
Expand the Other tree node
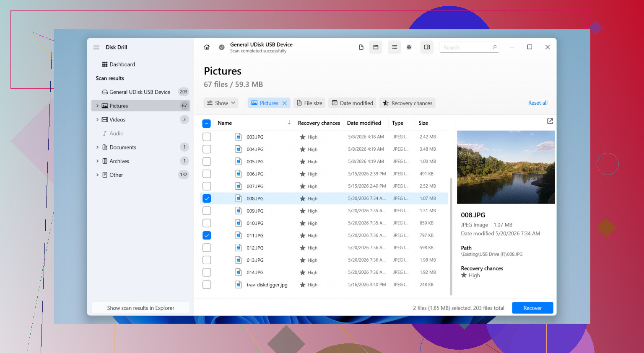(97, 175)
